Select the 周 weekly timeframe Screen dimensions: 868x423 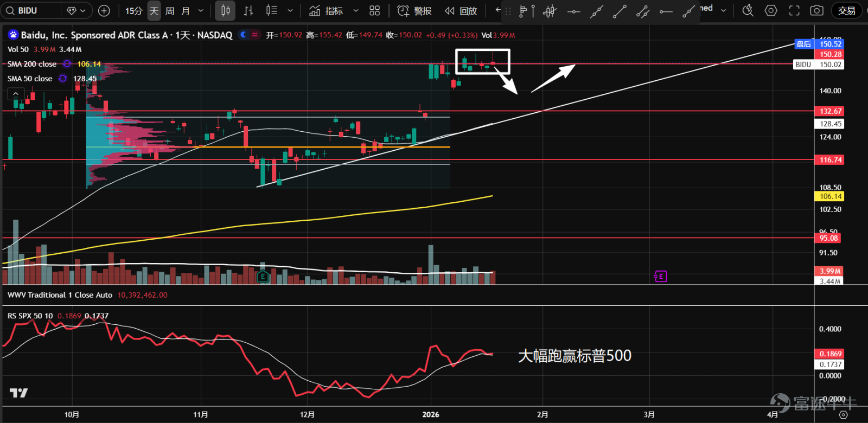[170, 10]
